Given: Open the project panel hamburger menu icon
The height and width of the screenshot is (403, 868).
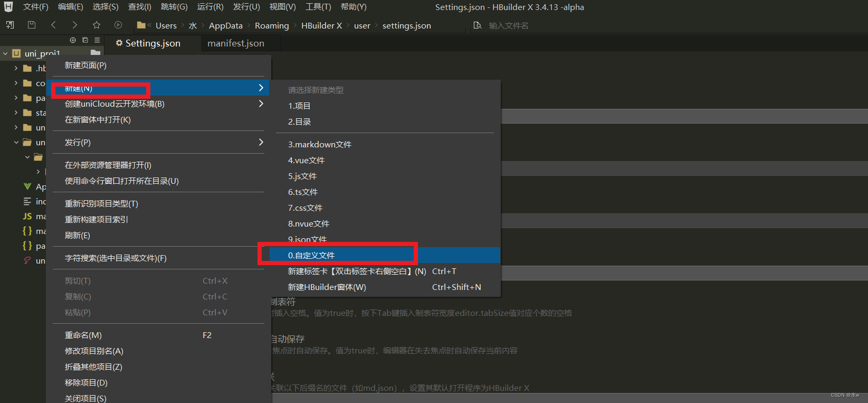Looking at the screenshot, I should (x=97, y=40).
